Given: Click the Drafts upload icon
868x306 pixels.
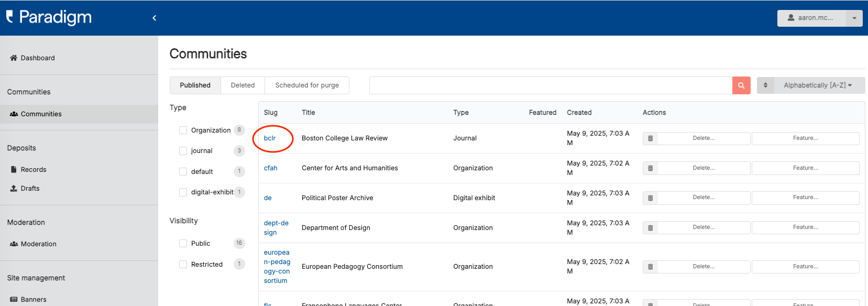Looking at the screenshot, I should coord(14,188).
